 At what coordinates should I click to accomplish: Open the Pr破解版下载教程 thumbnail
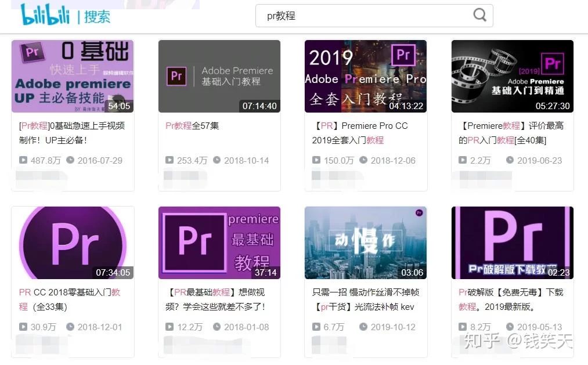(513, 243)
